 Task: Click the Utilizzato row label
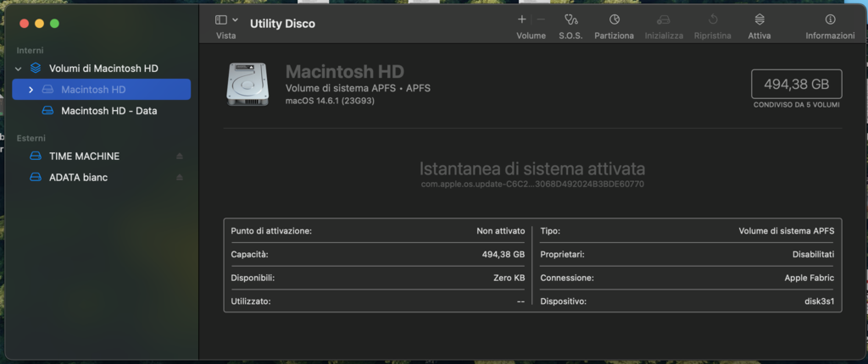coord(251,301)
